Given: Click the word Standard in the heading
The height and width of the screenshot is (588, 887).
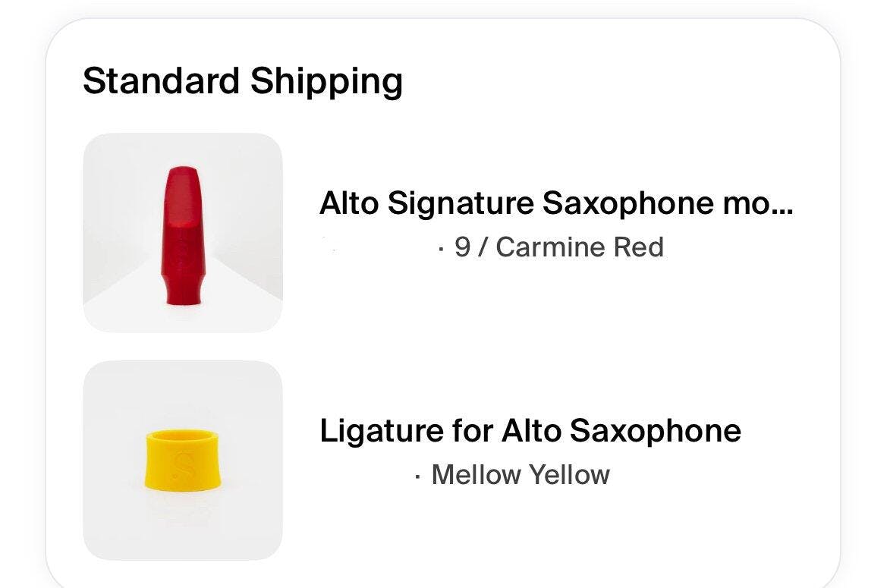Looking at the screenshot, I should coord(162,80).
